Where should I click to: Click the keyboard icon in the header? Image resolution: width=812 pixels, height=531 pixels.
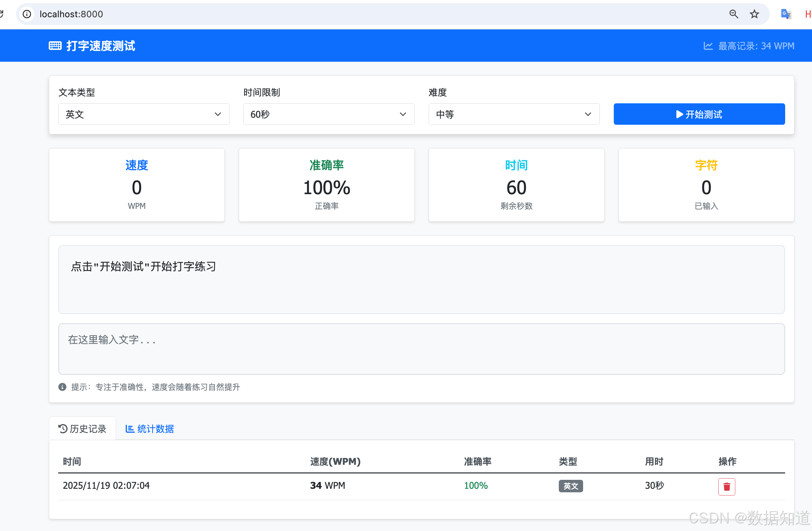[x=55, y=45]
